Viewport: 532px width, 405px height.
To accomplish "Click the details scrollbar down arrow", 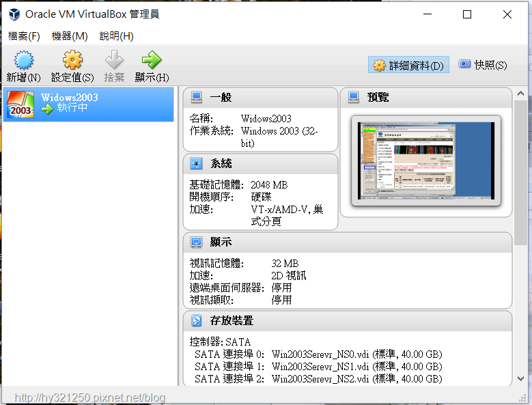I will coord(520,378).
